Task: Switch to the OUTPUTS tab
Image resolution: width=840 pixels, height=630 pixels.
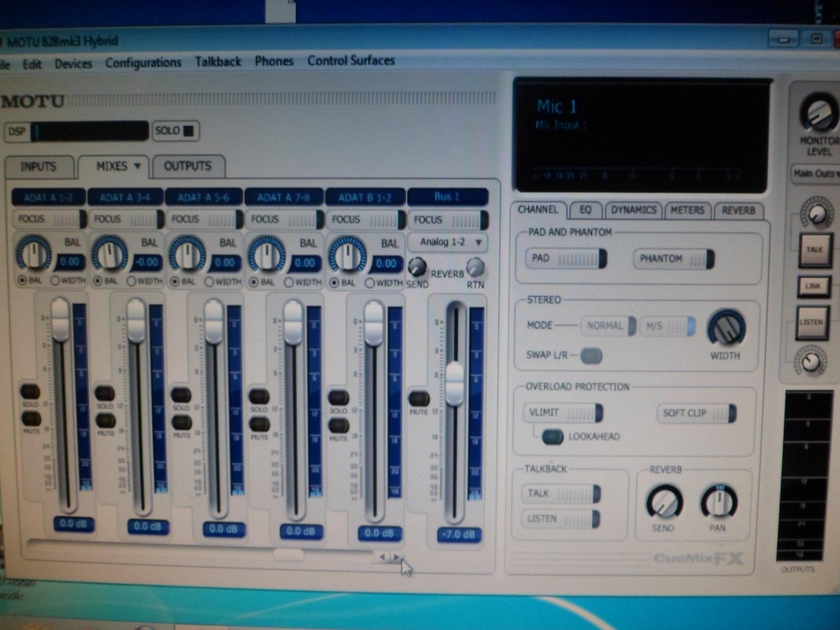Action: 188,166
